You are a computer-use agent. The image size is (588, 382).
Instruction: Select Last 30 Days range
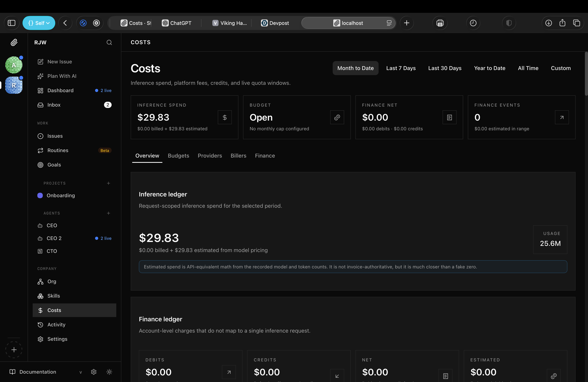point(445,68)
